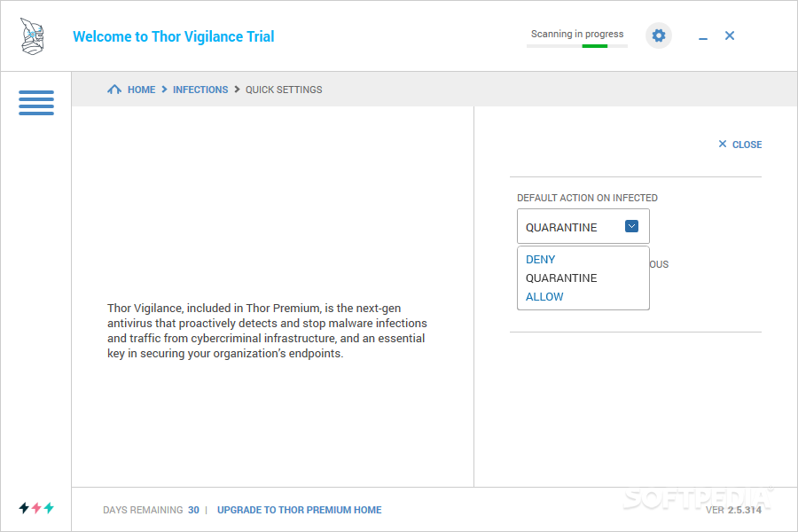Click the Scanning in progress status text
This screenshot has height=532, width=798.
click(577, 34)
